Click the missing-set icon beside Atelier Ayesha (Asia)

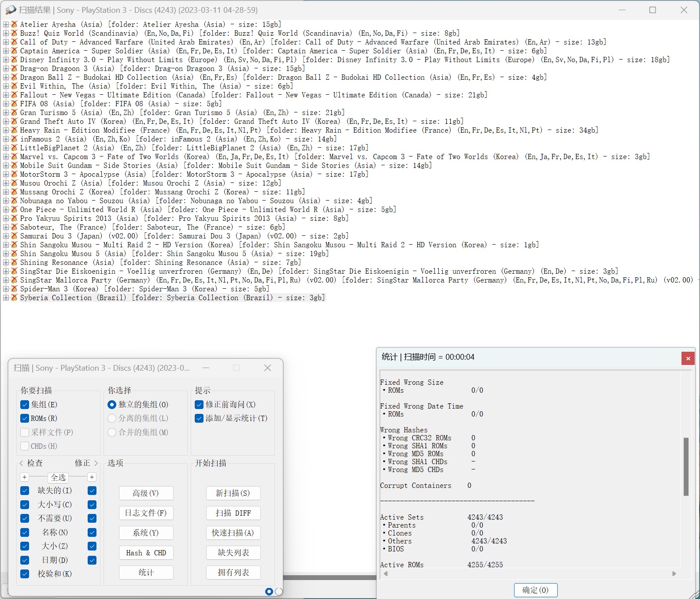(x=14, y=25)
